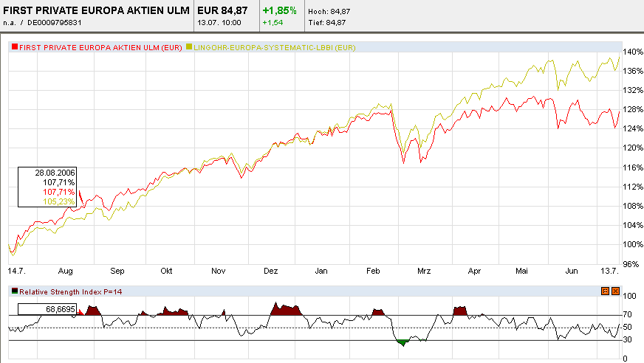This screenshot has width=644, height=363.
Task: Click the fund title FIRST PRIVATE EUROPA AKTIEN ULM
Action: (96, 10)
